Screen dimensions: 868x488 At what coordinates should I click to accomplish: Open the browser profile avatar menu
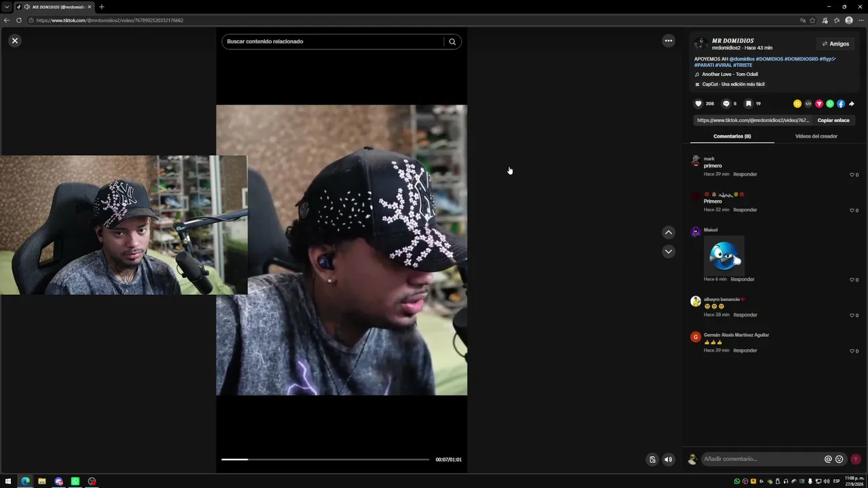849,20
